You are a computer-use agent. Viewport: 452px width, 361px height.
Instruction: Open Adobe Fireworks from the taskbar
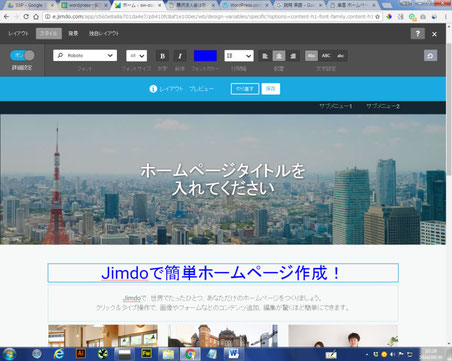pyautogui.click(x=146, y=353)
